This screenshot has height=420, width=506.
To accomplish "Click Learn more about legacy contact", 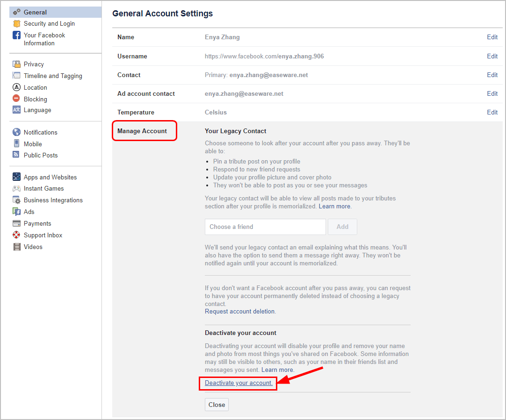I will click(x=334, y=206).
